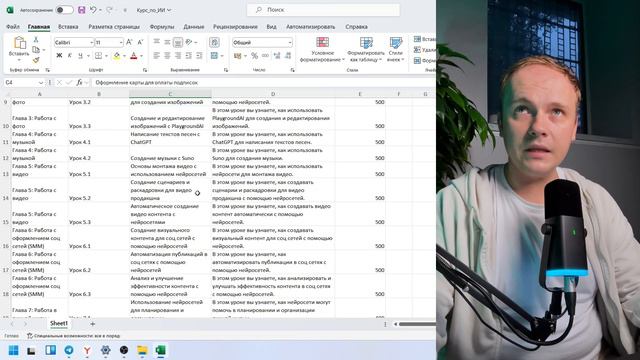Switch to the Данные tab
This screenshot has height=360, width=640.
click(x=193, y=27)
